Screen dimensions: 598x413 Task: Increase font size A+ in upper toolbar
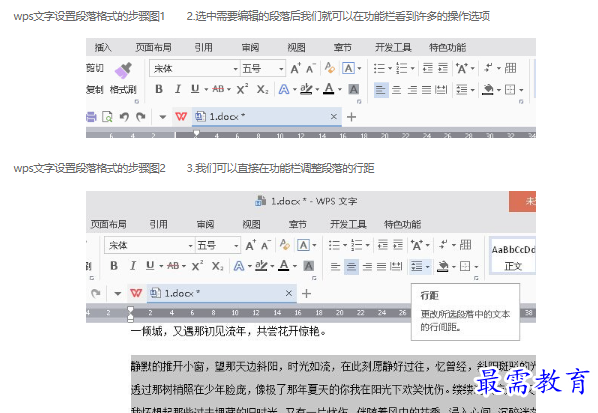[x=295, y=69]
